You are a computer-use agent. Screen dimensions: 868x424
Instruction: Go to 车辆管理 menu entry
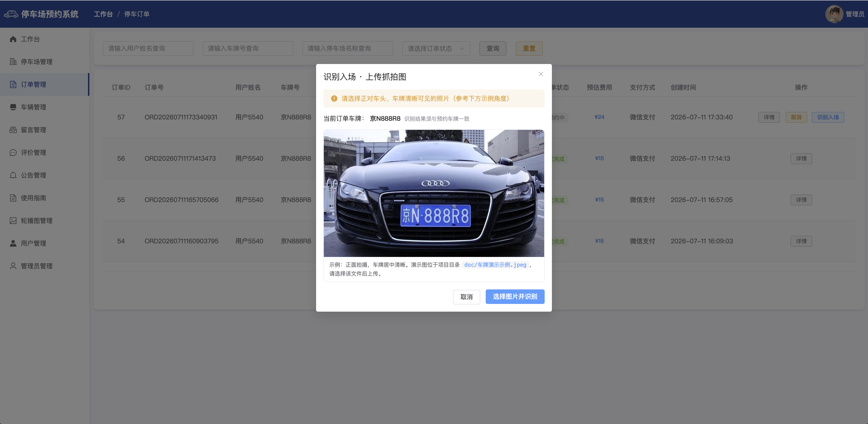click(x=44, y=107)
